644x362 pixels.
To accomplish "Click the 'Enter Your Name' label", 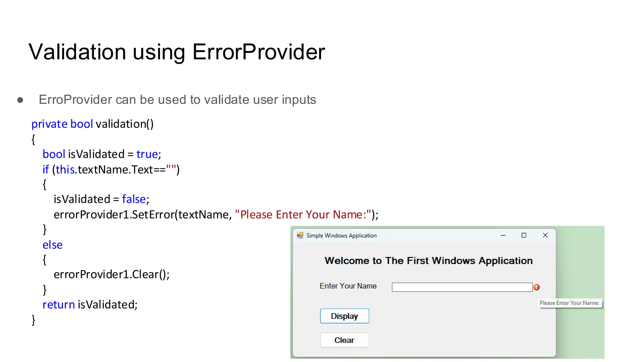I will [348, 286].
